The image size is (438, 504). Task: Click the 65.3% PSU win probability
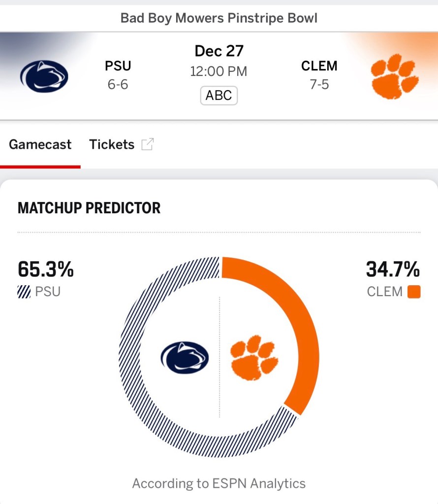coord(46,269)
